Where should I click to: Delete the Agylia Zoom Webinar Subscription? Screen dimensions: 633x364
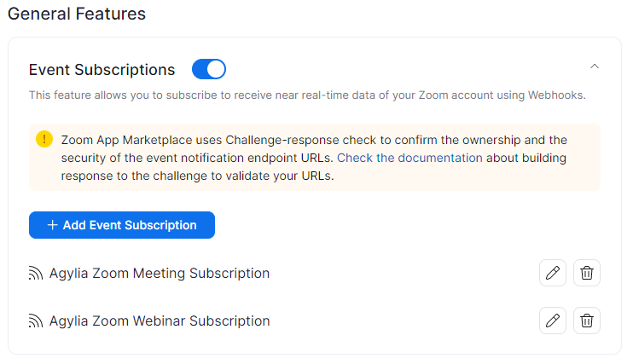pyautogui.click(x=587, y=321)
